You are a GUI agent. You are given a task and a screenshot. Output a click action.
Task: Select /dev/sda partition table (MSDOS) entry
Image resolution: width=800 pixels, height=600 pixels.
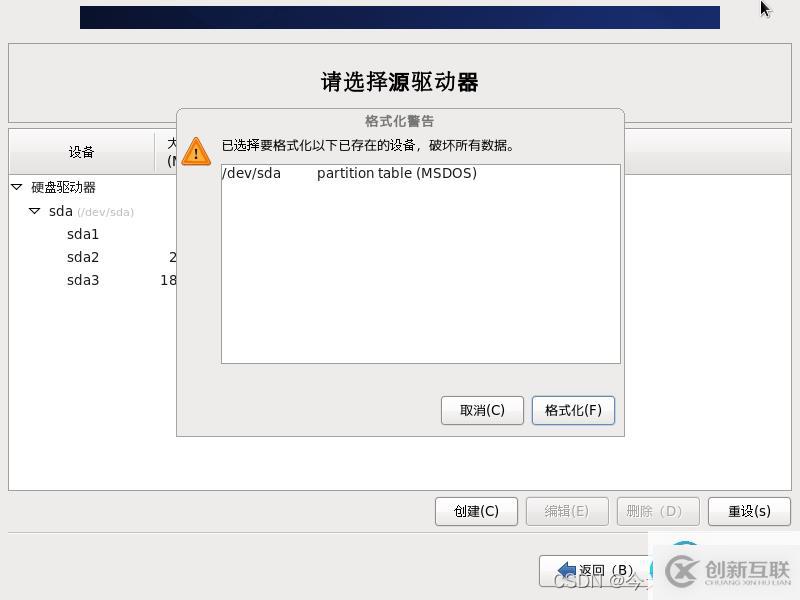(420, 173)
